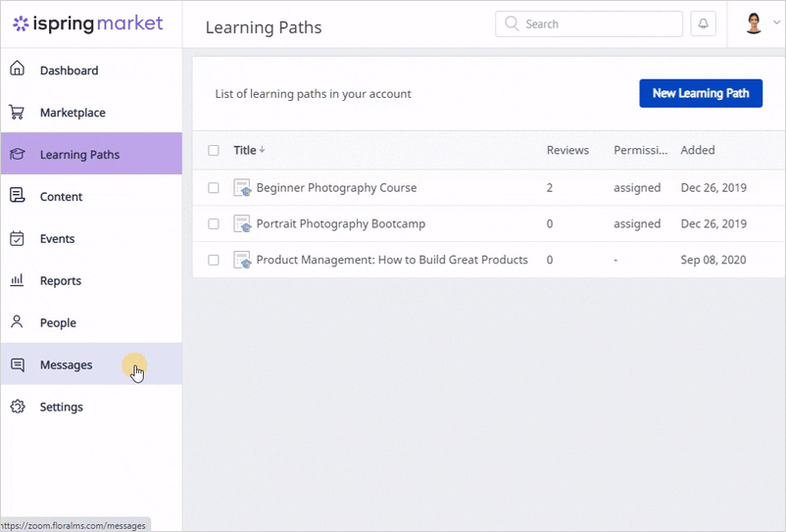The height and width of the screenshot is (532, 786).
Task: Click the user profile avatar
Action: tap(754, 24)
